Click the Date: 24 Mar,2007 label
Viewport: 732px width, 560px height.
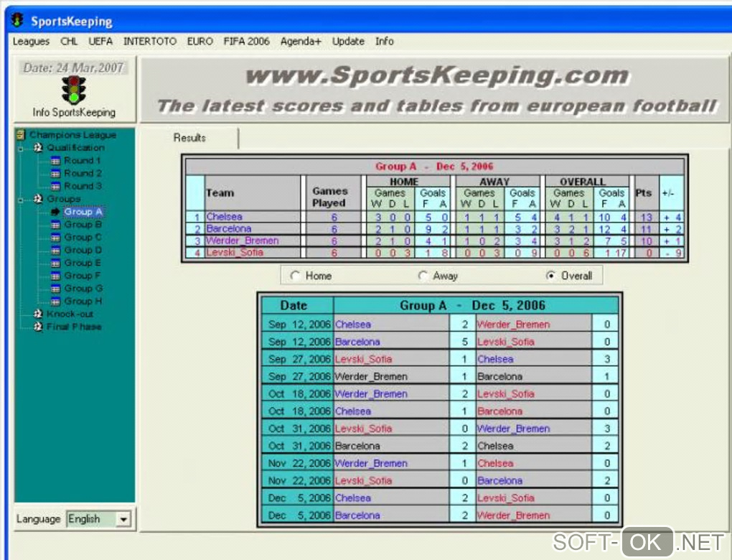coord(73,68)
